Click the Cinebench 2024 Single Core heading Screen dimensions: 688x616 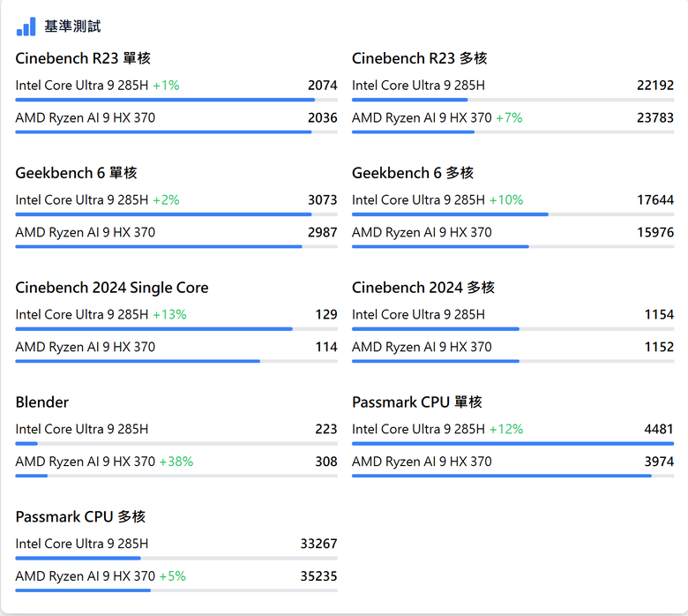(x=112, y=287)
